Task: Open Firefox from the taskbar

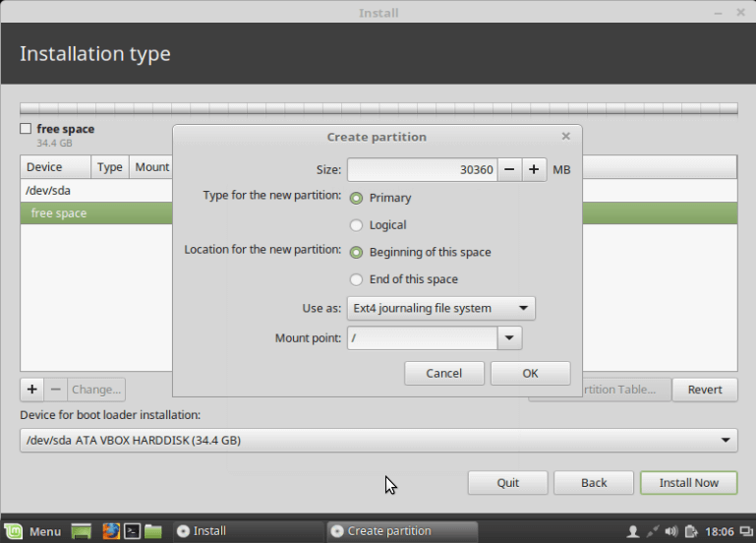Action: click(x=111, y=531)
